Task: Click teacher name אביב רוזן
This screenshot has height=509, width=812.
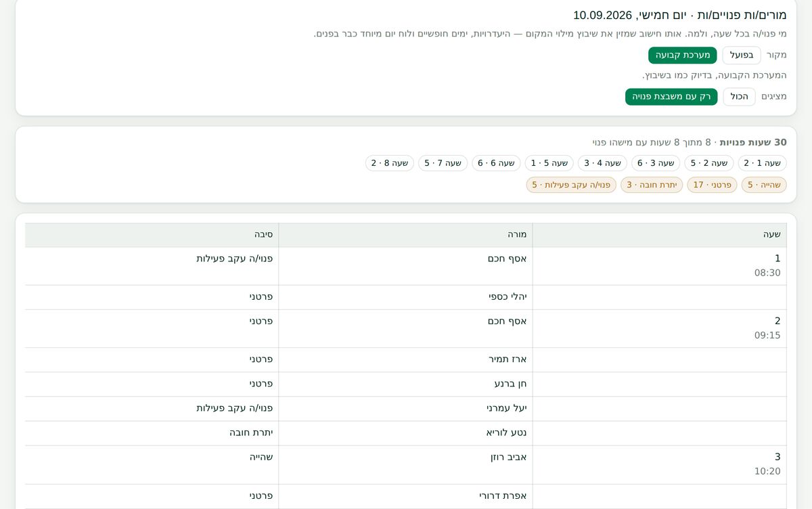Action: click(508, 457)
